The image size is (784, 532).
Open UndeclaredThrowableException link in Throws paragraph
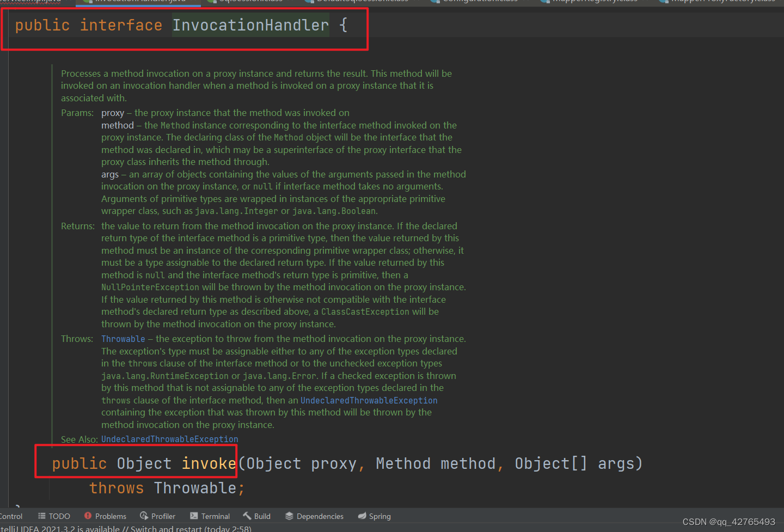(369, 400)
